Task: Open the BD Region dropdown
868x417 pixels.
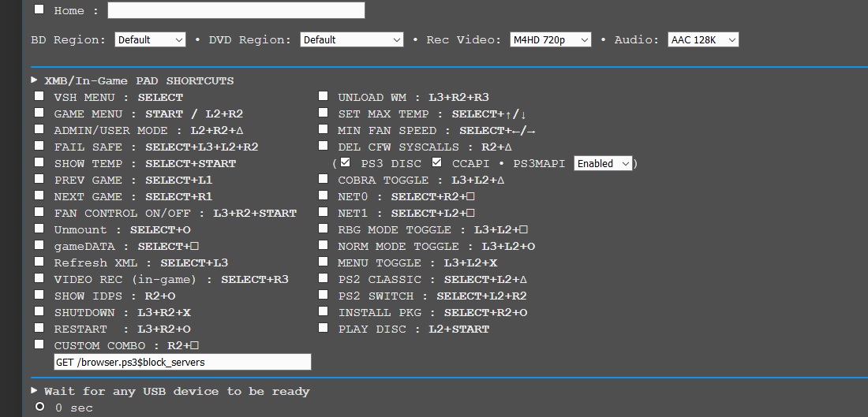Action: [x=150, y=40]
